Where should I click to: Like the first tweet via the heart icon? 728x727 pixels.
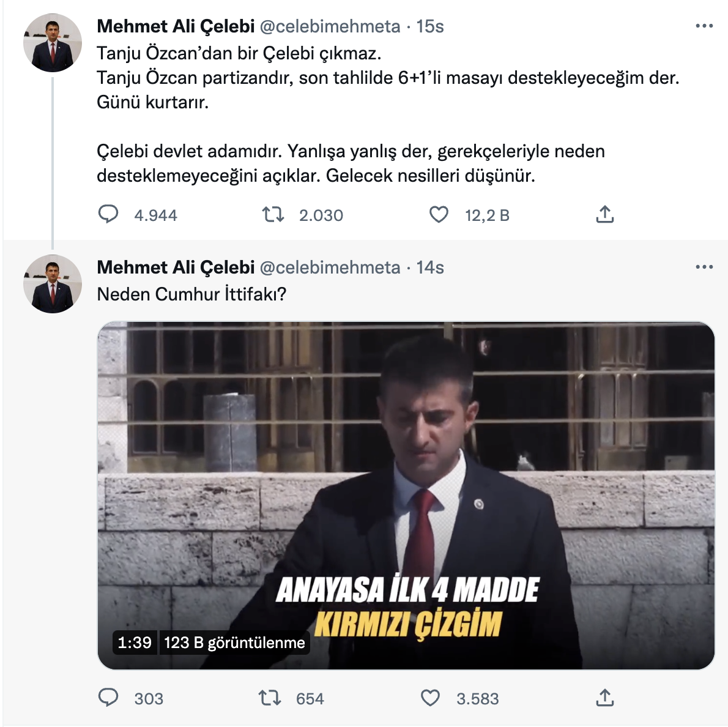click(438, 215)
